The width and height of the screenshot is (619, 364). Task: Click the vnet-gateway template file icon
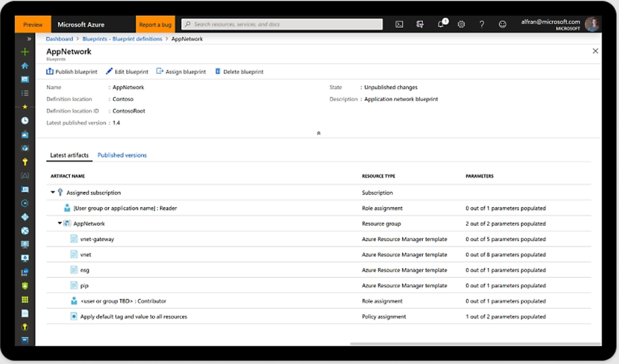74,238
